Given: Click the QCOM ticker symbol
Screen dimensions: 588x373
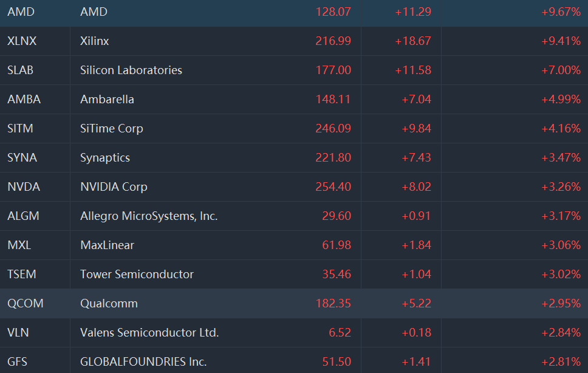Looking at the screenshot, I should tap(26, 303).
